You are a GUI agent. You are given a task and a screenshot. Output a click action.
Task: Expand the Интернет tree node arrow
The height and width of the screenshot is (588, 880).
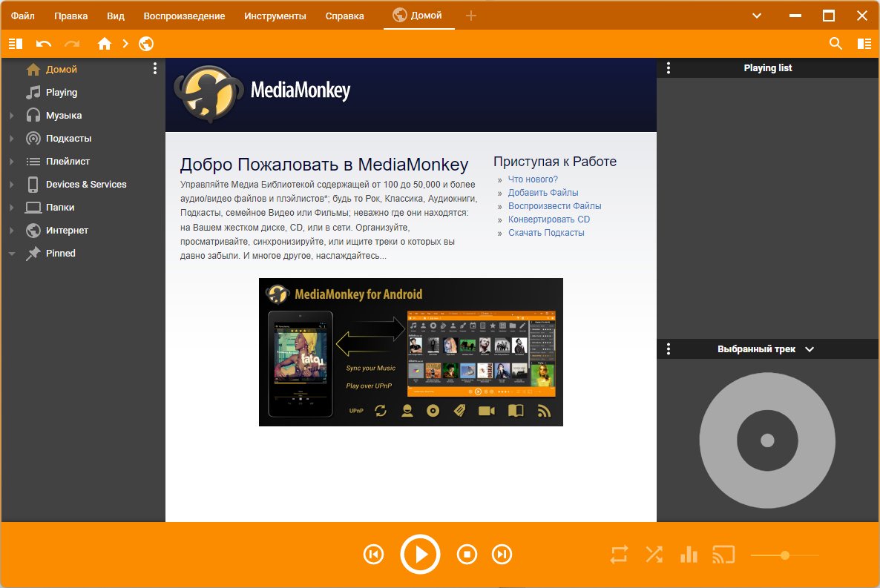12,230
